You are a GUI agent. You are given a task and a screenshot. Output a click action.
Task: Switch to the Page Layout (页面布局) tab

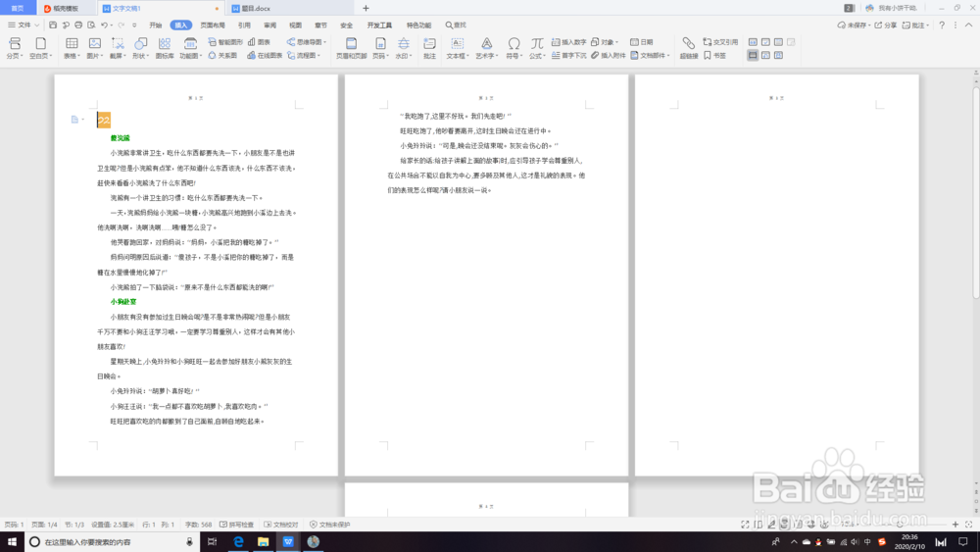[x=213, y=25]
